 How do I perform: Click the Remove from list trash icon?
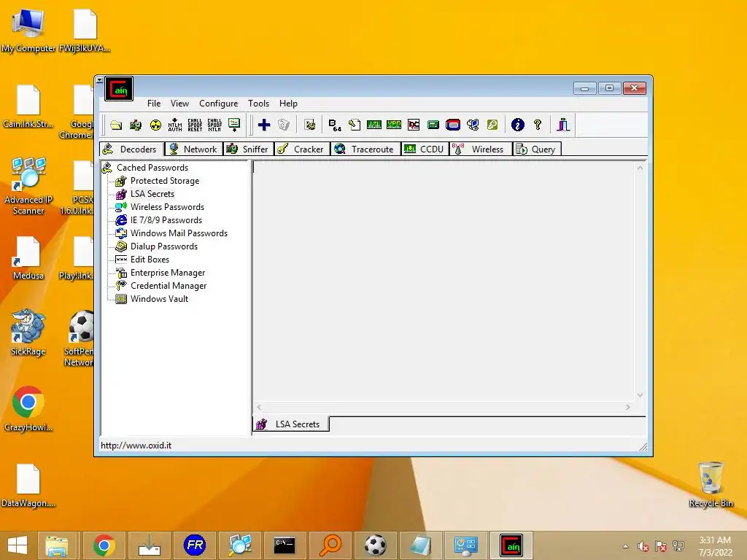click(x=284, y=125)
